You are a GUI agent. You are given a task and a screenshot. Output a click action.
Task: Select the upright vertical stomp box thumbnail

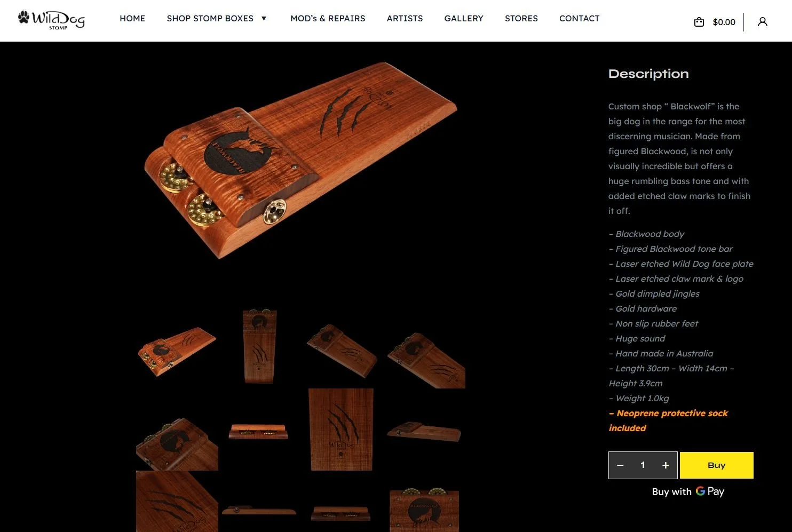(259, 347)
